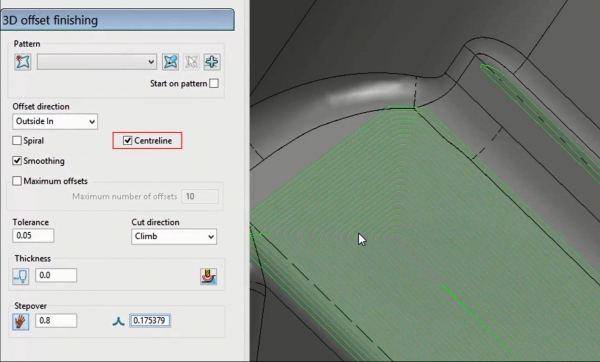Toggle the Spiral checkbox
Viewport: 600px width, 362px height.
(17, 141)
